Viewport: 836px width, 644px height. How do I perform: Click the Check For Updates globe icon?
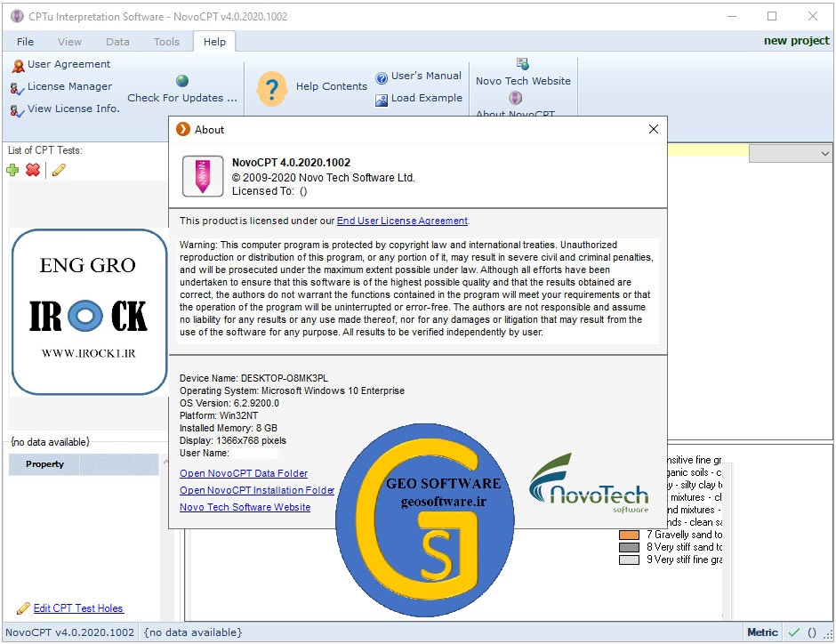(x=182, y=81)
